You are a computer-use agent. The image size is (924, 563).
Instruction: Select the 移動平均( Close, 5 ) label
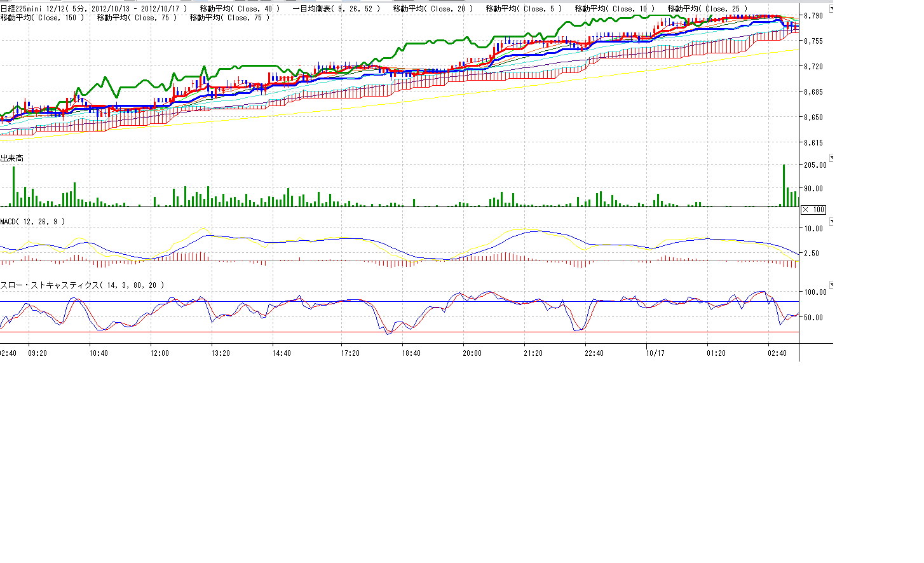coord(524,9)
